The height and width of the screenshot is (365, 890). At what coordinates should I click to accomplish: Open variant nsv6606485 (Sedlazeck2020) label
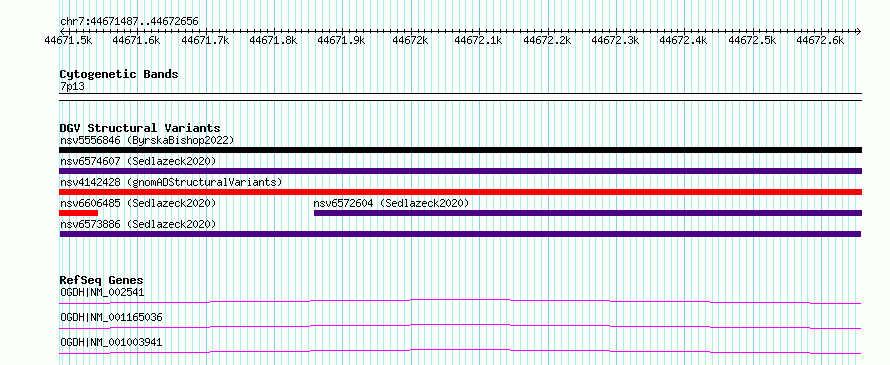(138, 203)
